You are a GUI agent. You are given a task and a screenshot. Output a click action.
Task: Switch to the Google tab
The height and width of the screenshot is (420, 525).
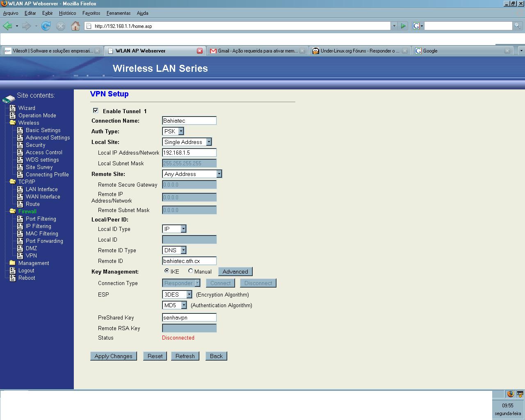pyautogui.click(x=463, y=51)
